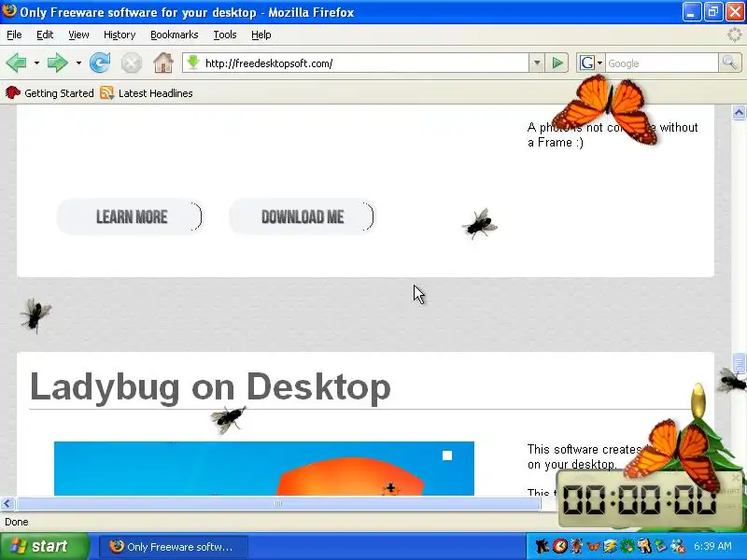Click the fly at the page's left edge
747x560 pixels.
pos(35,315)
